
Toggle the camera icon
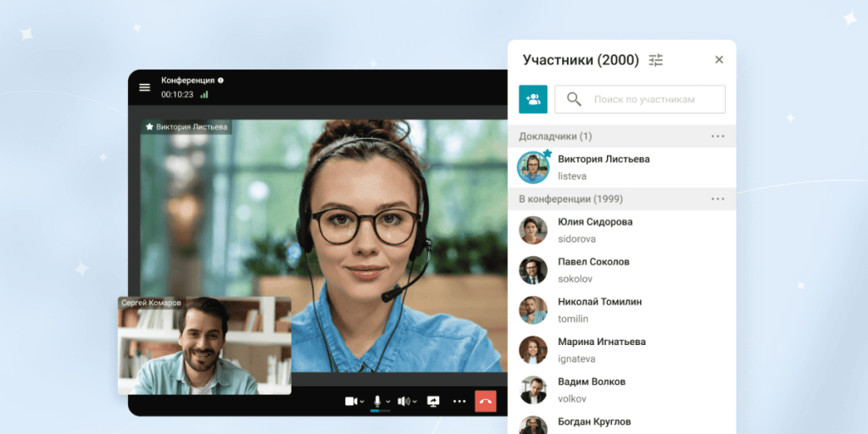[x=352, y=401]
